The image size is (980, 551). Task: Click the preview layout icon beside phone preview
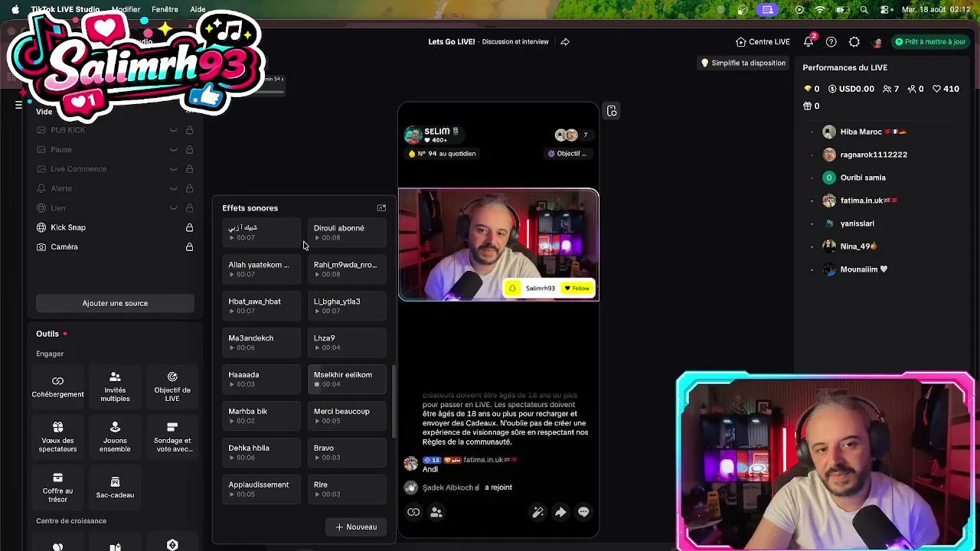pyautogui.click(x=612, y=111)
